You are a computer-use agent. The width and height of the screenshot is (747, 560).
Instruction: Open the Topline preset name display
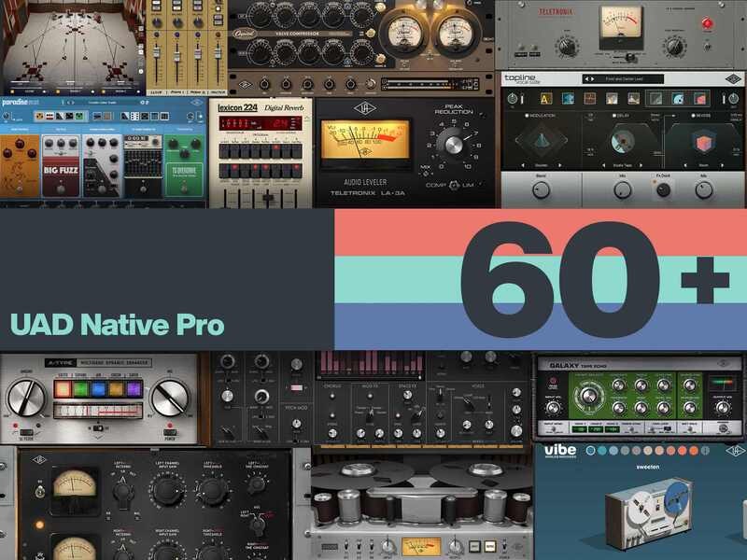coord(623,79)
